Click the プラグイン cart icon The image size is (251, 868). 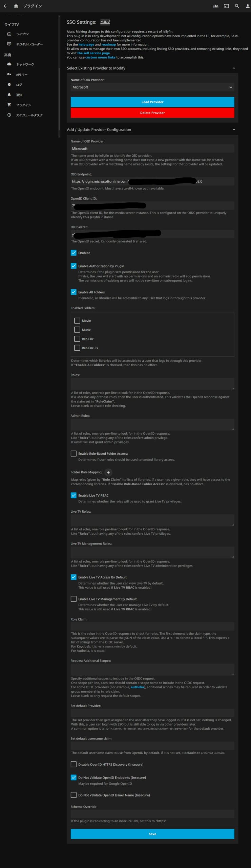pos(9,105)
